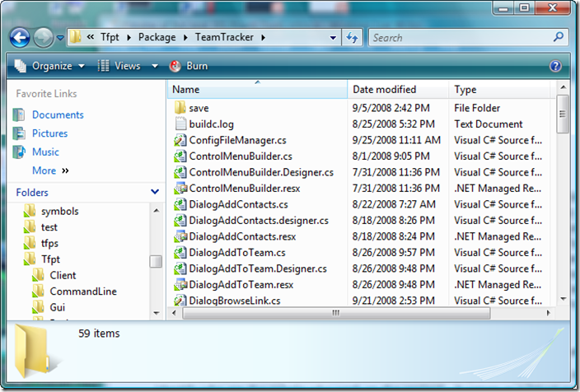580x392 pixels.
Task: Go back with the blue Back arrow
Action: 20,37
